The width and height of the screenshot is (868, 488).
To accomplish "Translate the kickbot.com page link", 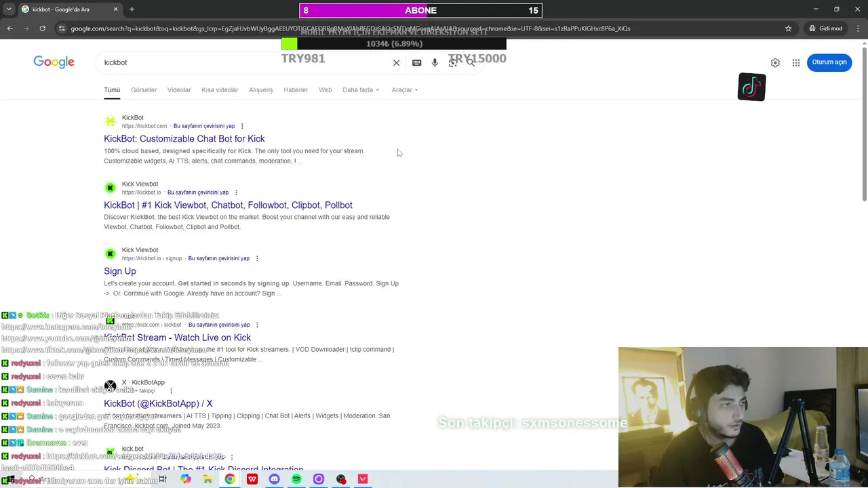I will point(204,126).
